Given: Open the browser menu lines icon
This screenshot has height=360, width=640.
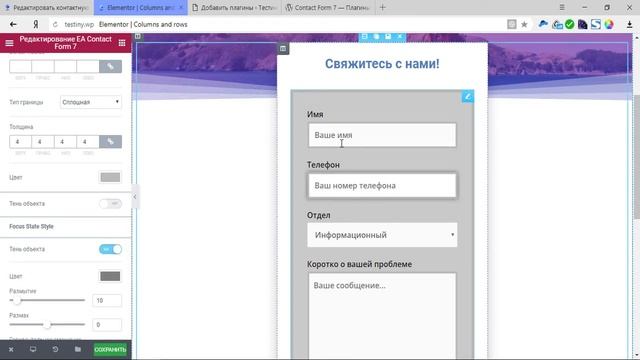Looking at the screenshot, I should (562, 7).
